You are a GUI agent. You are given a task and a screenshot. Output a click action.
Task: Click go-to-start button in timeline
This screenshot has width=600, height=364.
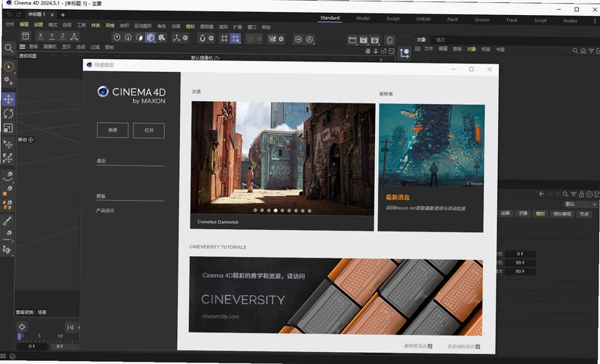pos(70,327)
